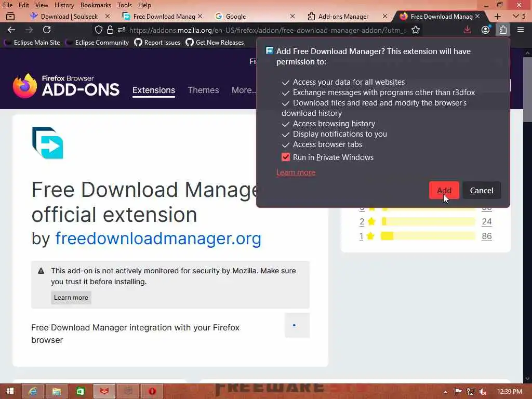Viewport: 532px width, 399px height.
Task: Open the Firefox account icon
Action: click(x=486, y=30)
